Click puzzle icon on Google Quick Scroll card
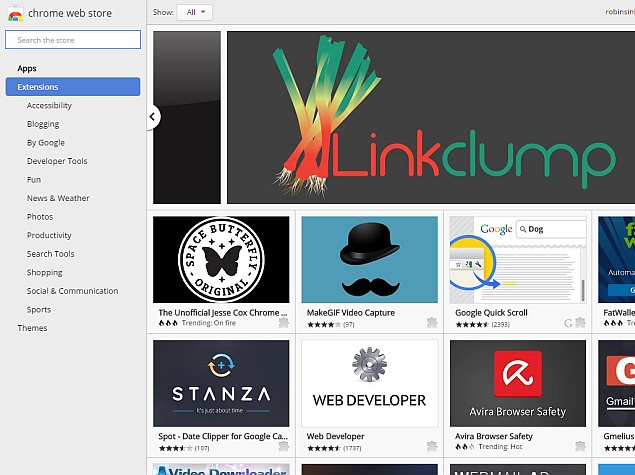635x475 pixels. coord(581,323)
